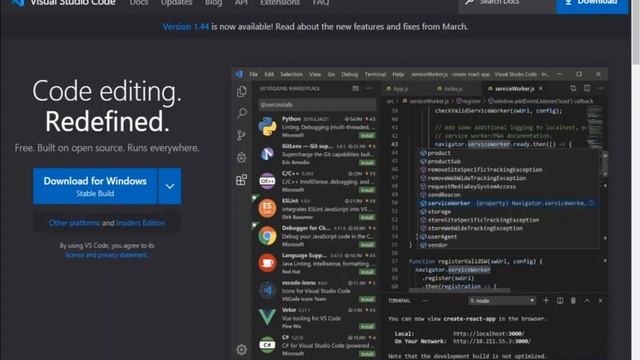Open the license and privacy statement link
The height and width of the screenshot is (360, 640).
107,255
